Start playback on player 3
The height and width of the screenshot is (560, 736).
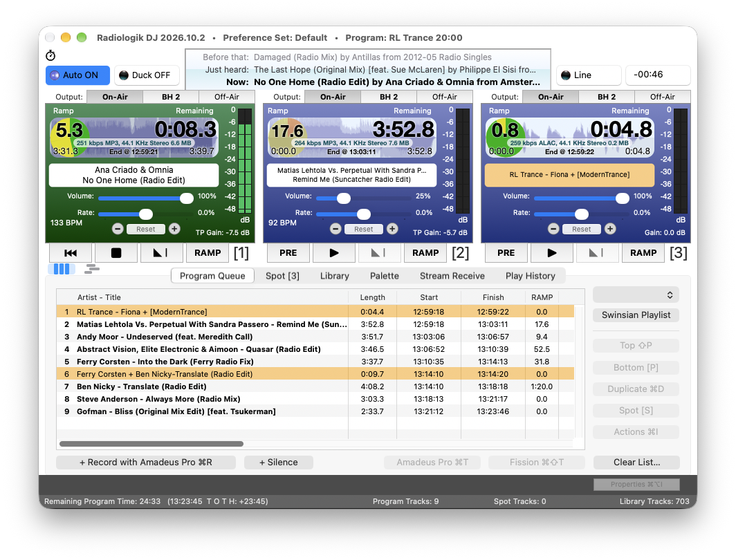551,253
